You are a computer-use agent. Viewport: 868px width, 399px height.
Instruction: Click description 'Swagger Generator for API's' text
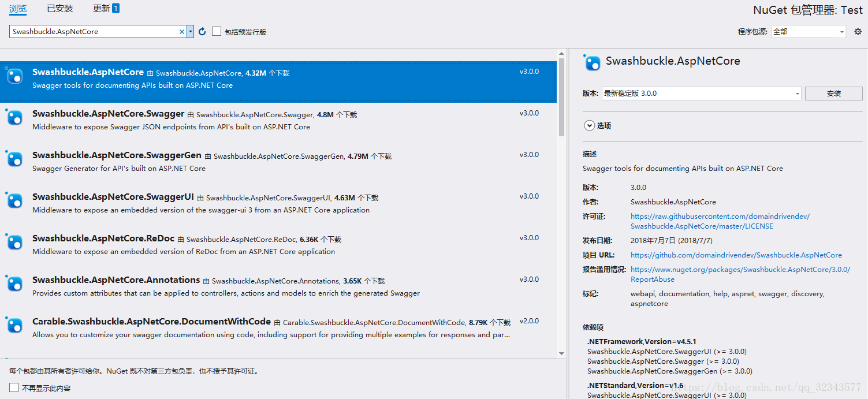[x=119, y=169]
